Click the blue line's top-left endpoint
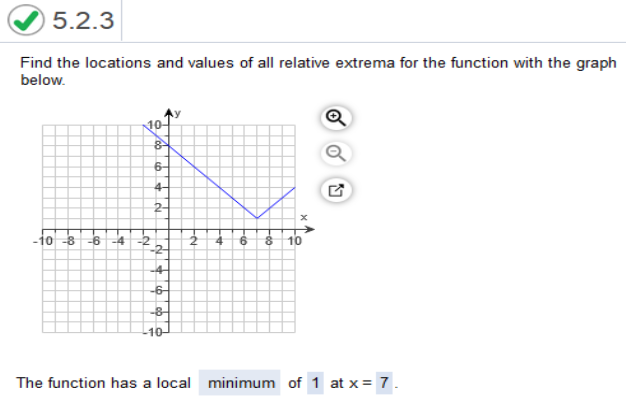The height and width of the screenshot is (404, 627). (x=144, y=125)
